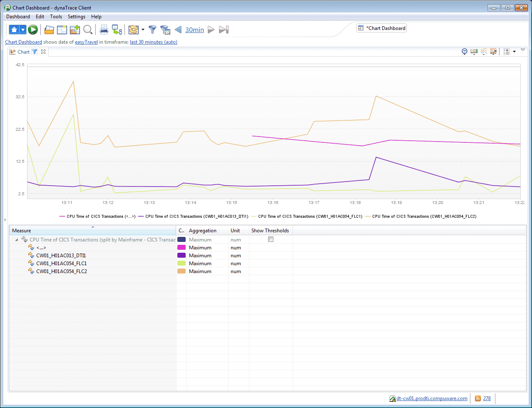Click the orange stacked-bars chart option icon
This screenshot has height=408, width=532.
[493, 52]
